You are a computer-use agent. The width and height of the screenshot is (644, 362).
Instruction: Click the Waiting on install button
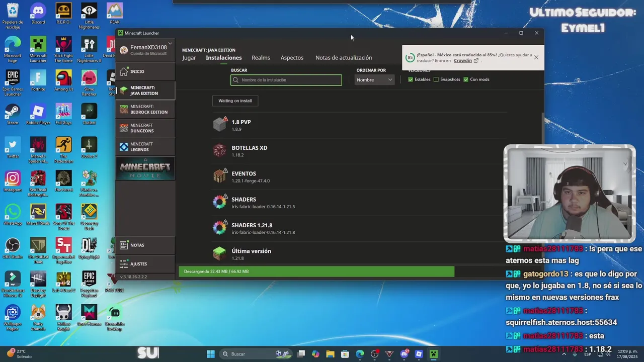tap(235, 101)
